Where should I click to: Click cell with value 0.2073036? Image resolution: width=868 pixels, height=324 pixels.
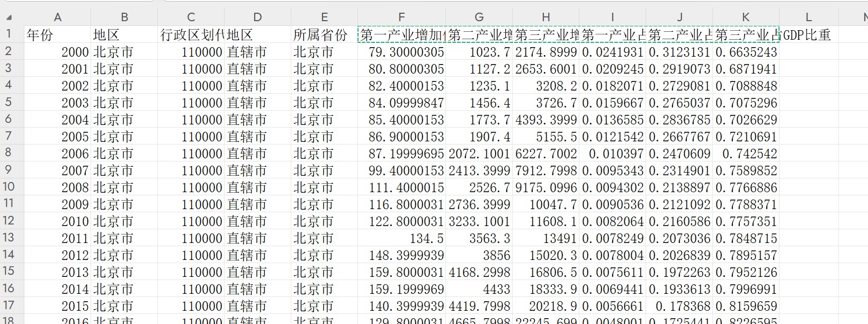(x=679, y=238)
